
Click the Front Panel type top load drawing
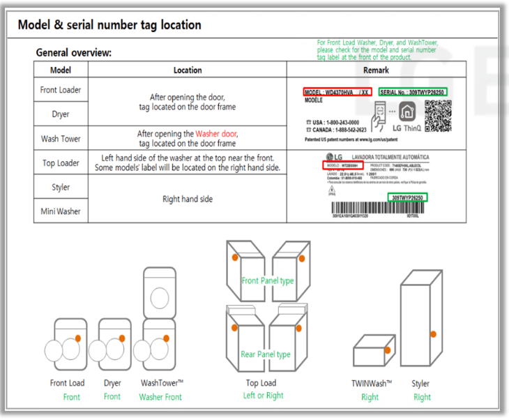268,271
